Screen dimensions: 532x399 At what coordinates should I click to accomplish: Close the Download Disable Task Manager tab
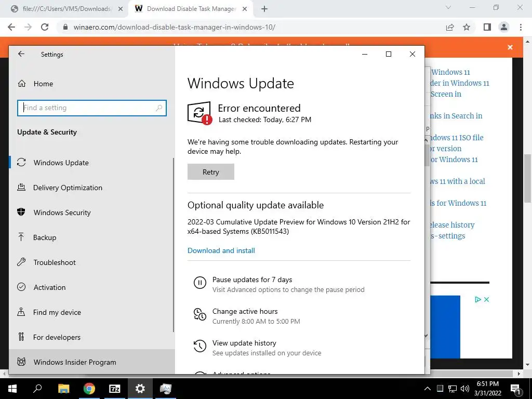coord(245,9)
